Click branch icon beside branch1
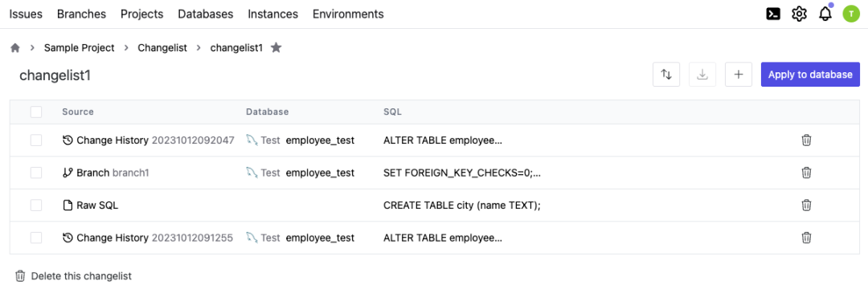Image resolution: width=868 pixels, height=289 pixels. [68, 173]
